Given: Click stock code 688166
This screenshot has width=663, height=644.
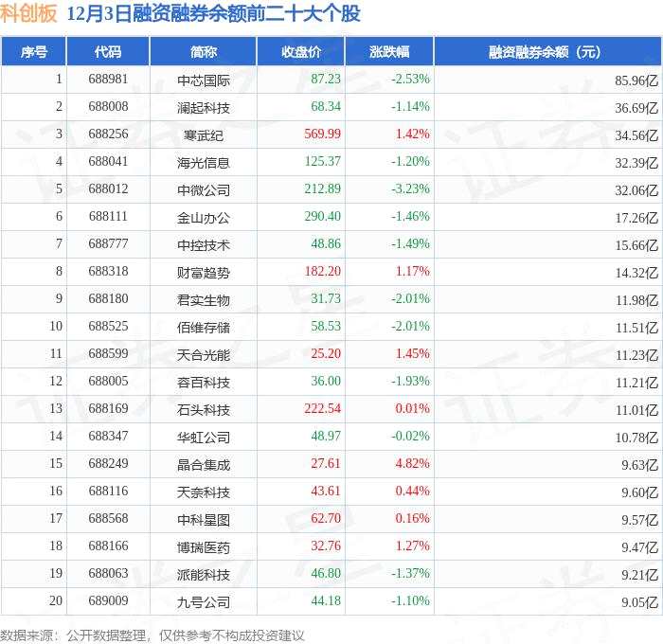Looking at the screenshot, I should pyautogui.click(x=108, y=546).
